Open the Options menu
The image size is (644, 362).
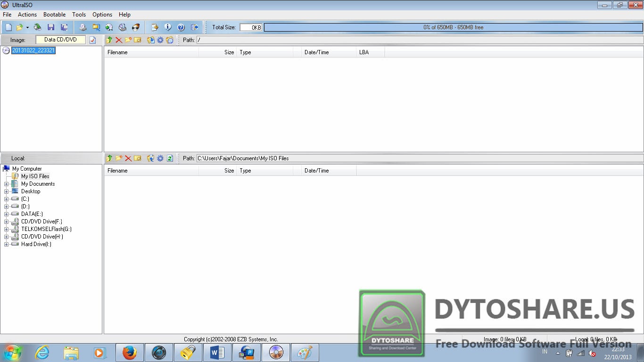pyautogui.click(x=102, y=15)
